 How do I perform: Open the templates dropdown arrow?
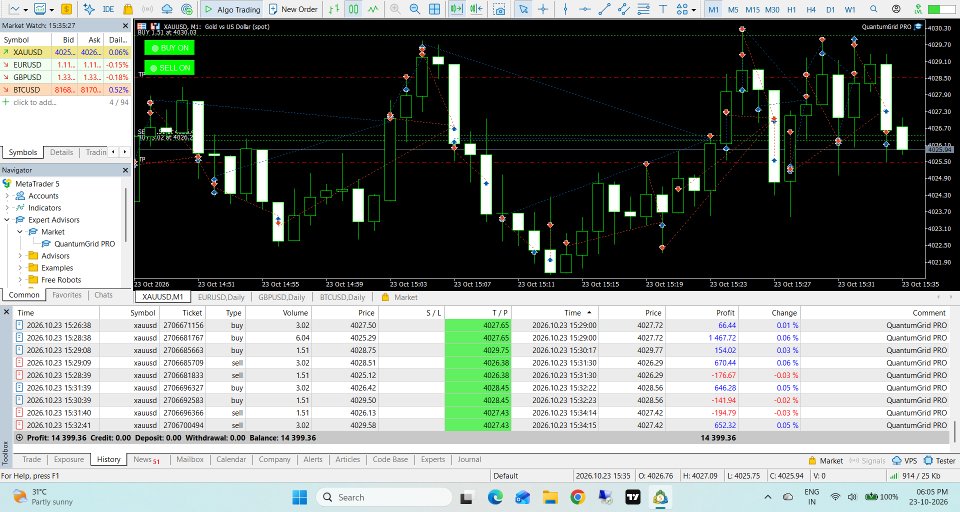(52, 10)
